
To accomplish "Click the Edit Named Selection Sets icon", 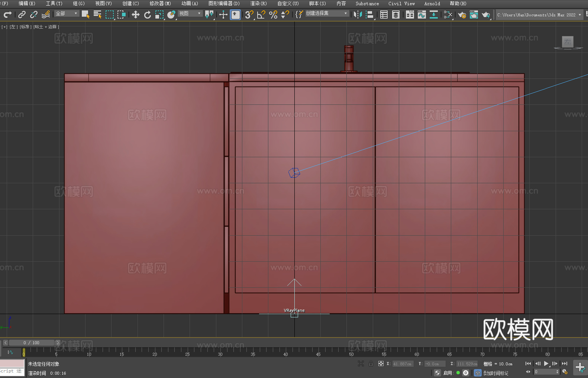I will pyautogui.click(x=299, y=14).
